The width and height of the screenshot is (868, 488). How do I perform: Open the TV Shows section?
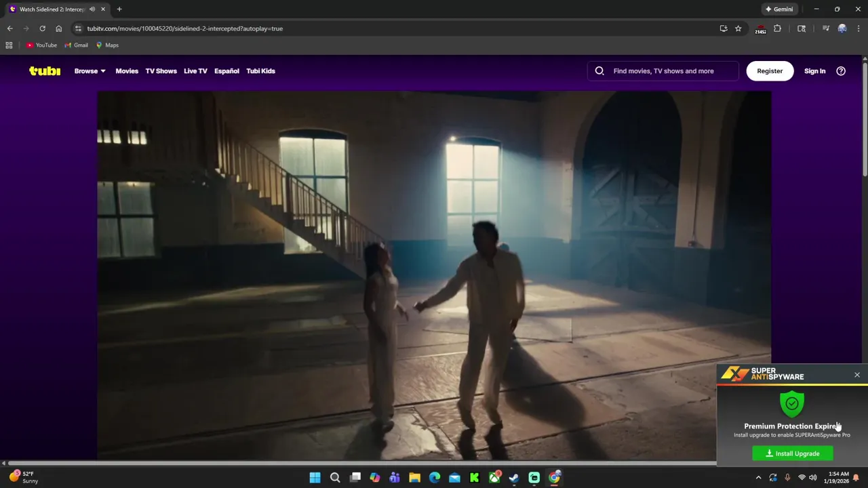161,71
